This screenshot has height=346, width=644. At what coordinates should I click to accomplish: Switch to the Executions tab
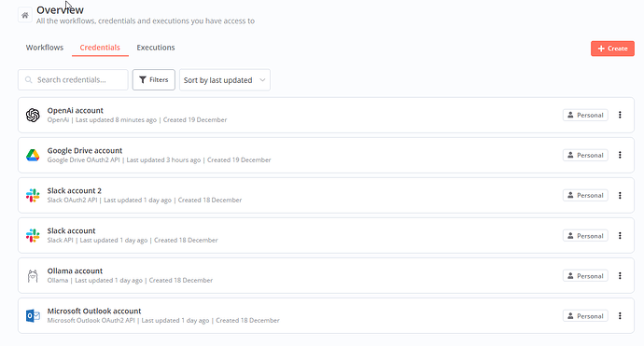coord(156,48)
